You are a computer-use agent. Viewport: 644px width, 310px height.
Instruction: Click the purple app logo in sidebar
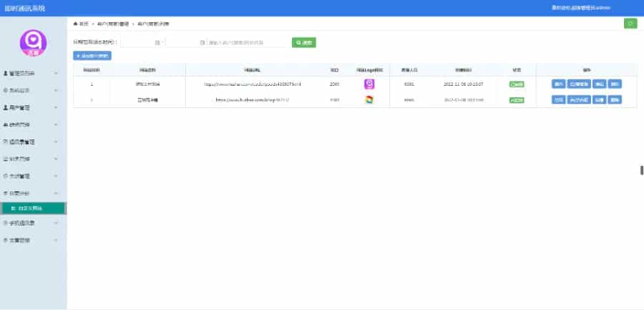click(x=33, y=42)
